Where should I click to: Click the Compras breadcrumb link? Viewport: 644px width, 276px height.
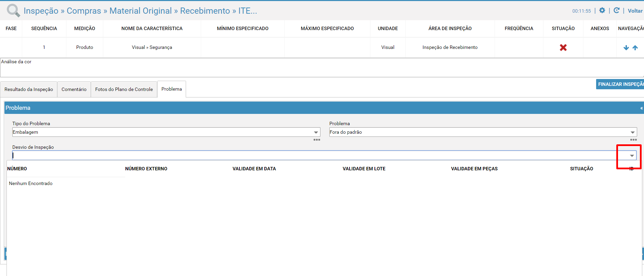(84, 11)
